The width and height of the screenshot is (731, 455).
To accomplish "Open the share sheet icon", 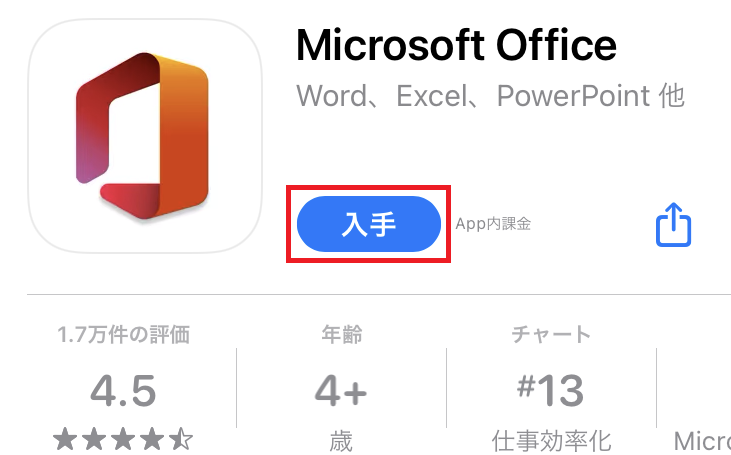I will (673, 225).
